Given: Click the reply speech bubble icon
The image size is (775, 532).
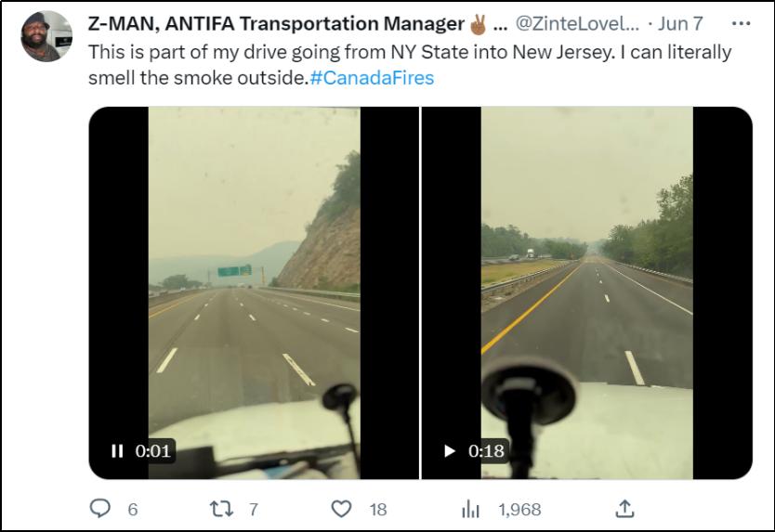Looking at the screenshot, I should (100, 508).
